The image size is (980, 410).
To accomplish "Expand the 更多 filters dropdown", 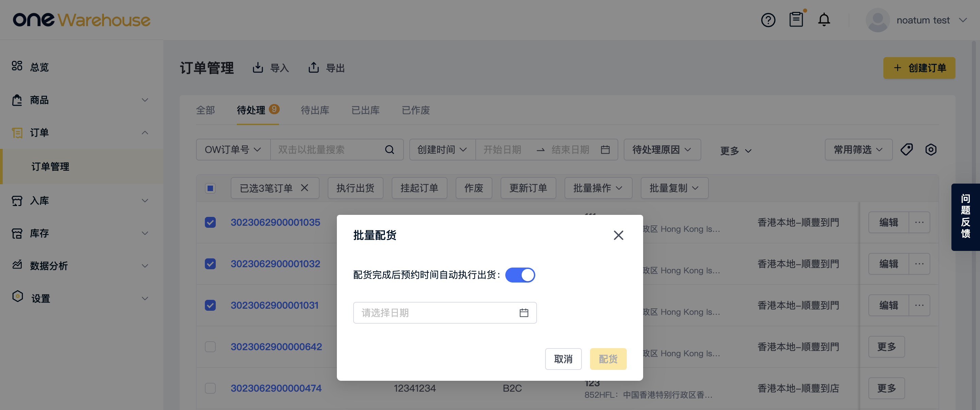I will click(736, 151).
